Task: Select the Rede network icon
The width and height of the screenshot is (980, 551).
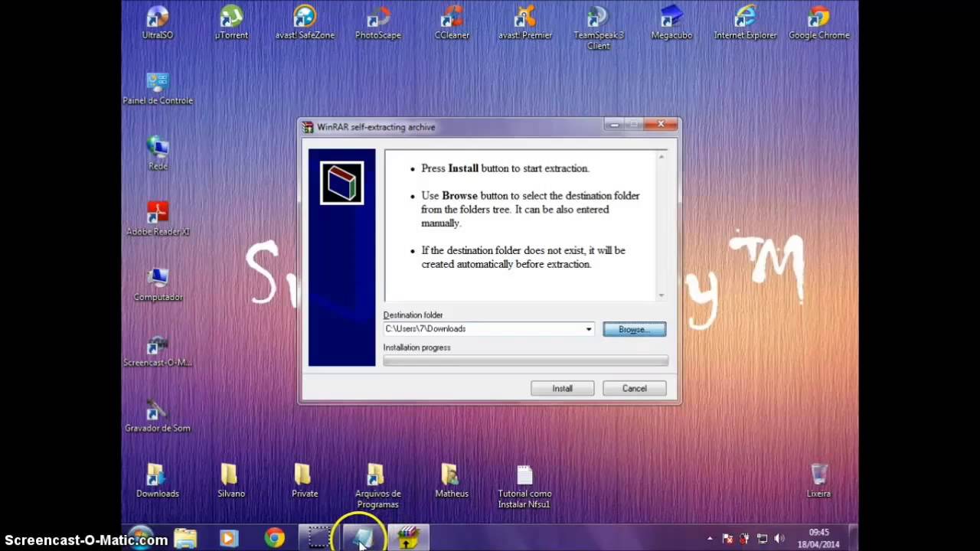Action: click(158, 153)
